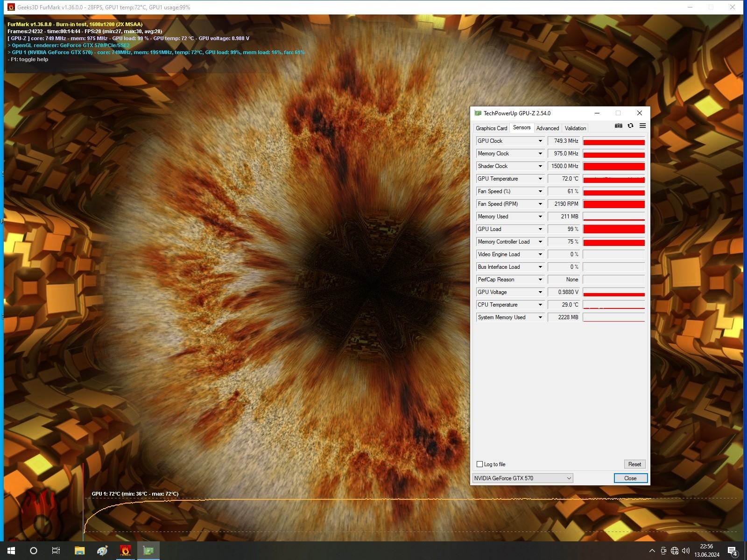Open the GPU-Z hamburger menu
Viewport: 747px width, 560px height.
[x=642, y=126]
